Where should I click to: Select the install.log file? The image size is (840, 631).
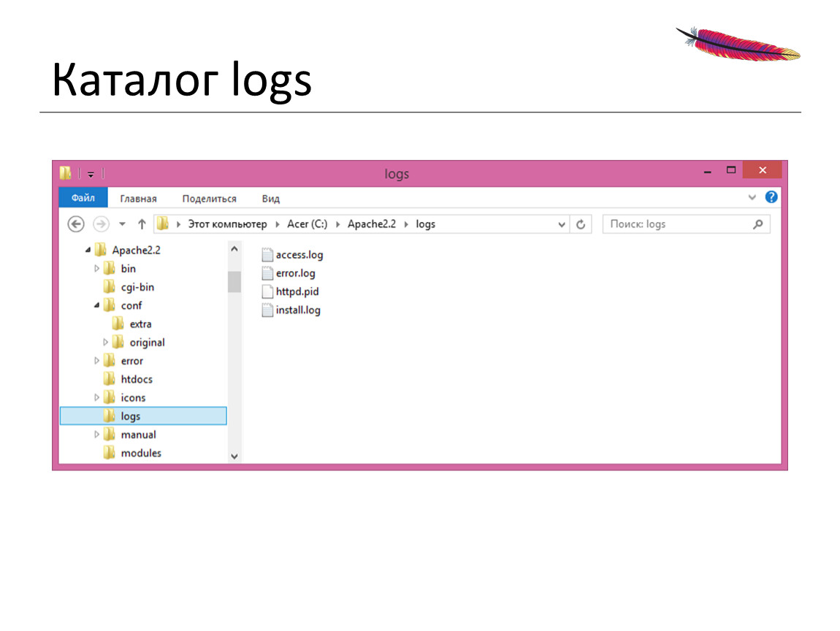coord(297,310)
